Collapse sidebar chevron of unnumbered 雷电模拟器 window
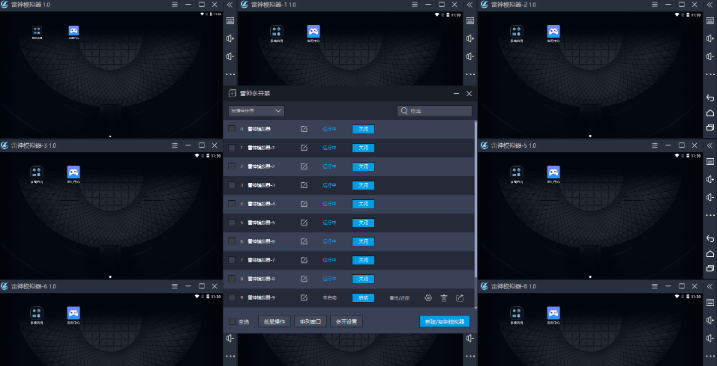This screenshot has width=717, height=366. pos(230,5)
